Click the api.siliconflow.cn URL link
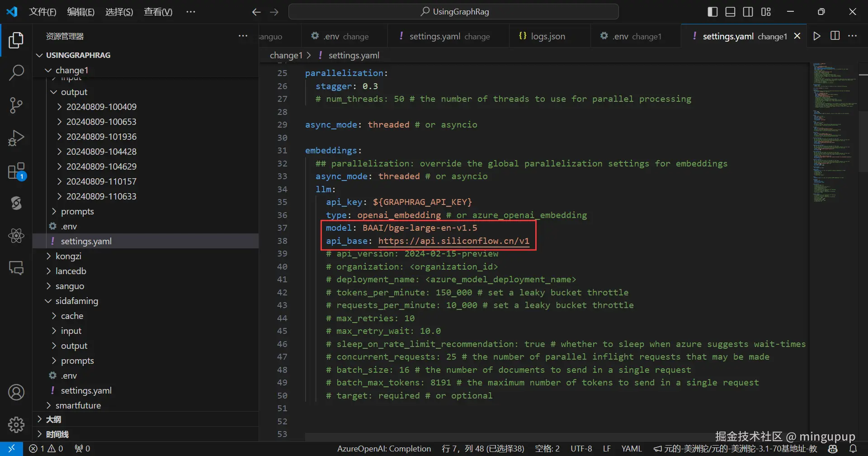 click(x=453, y=241)
